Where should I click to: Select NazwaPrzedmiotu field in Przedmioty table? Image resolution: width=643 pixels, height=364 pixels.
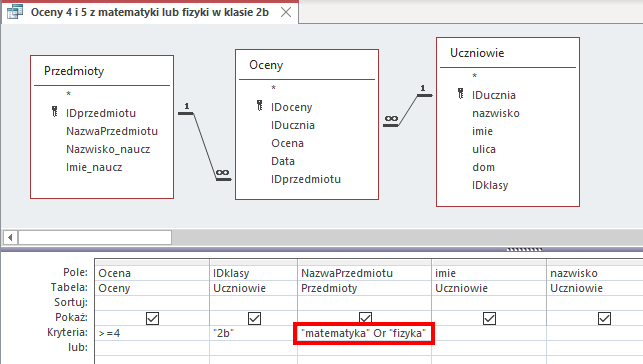point(112,131)
